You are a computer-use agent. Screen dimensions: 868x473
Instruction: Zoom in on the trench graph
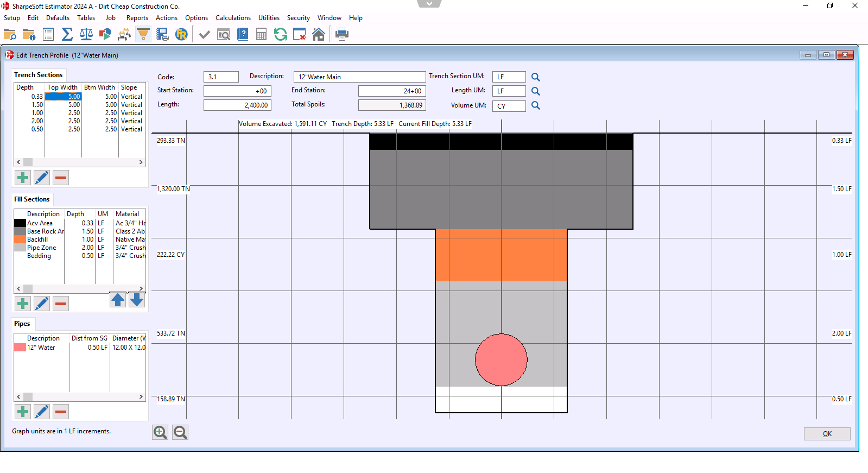click(x=160, y=432)
